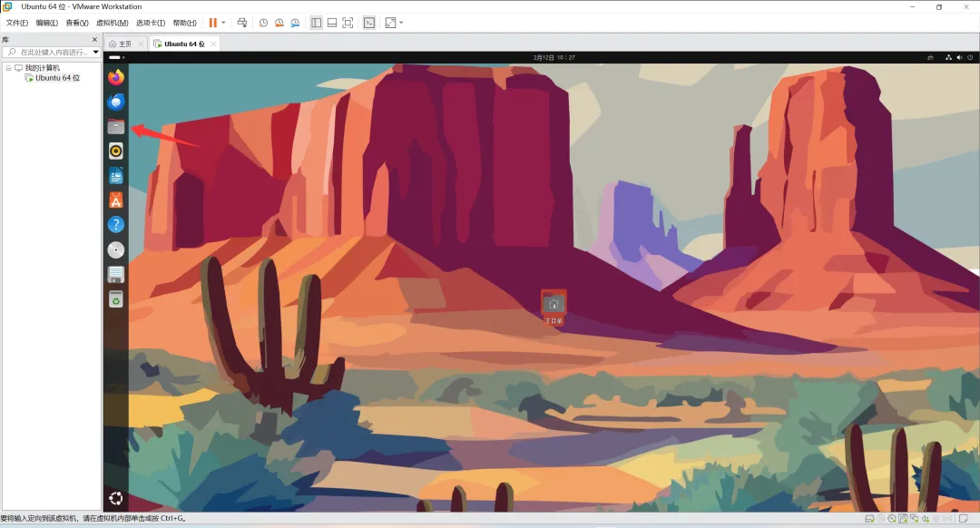Viewport: 980px width, 528px height.
Task: Click the stretch guest display icon
Action: click(390, 23)
